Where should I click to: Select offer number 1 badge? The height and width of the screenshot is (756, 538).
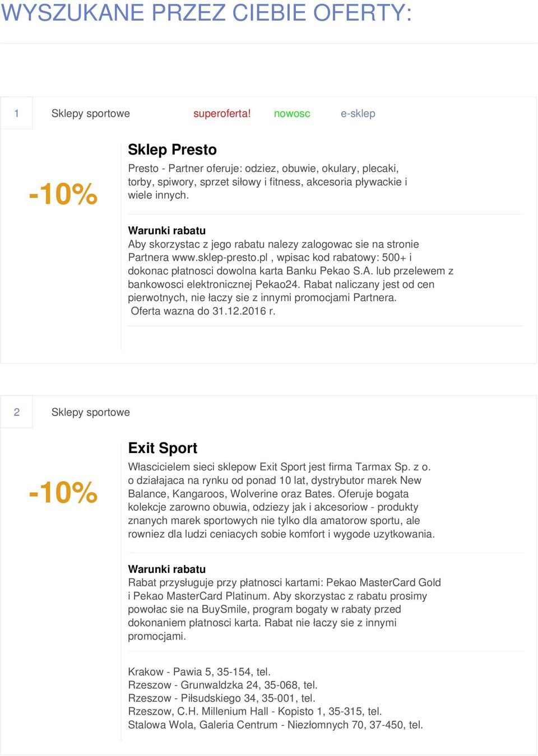tap(17, 113)
